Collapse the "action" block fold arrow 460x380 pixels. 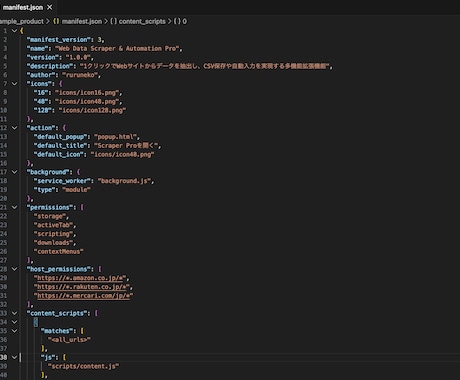(x=14, y=128)
